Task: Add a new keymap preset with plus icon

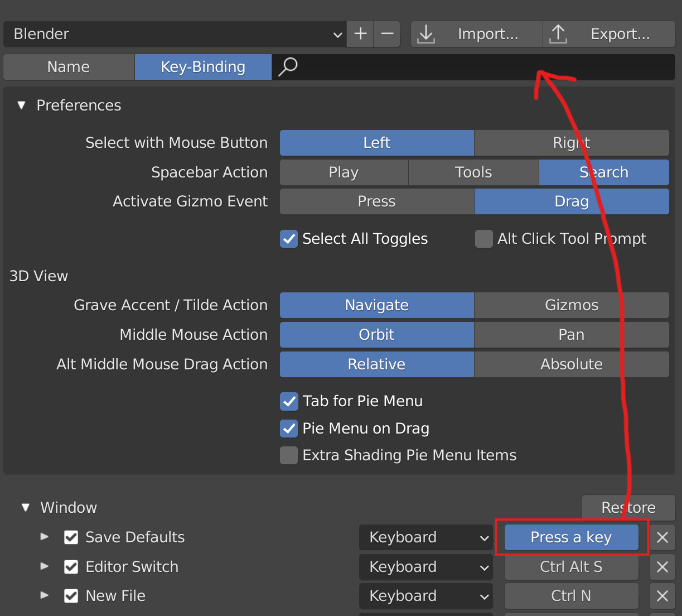Action: [360, 34]
